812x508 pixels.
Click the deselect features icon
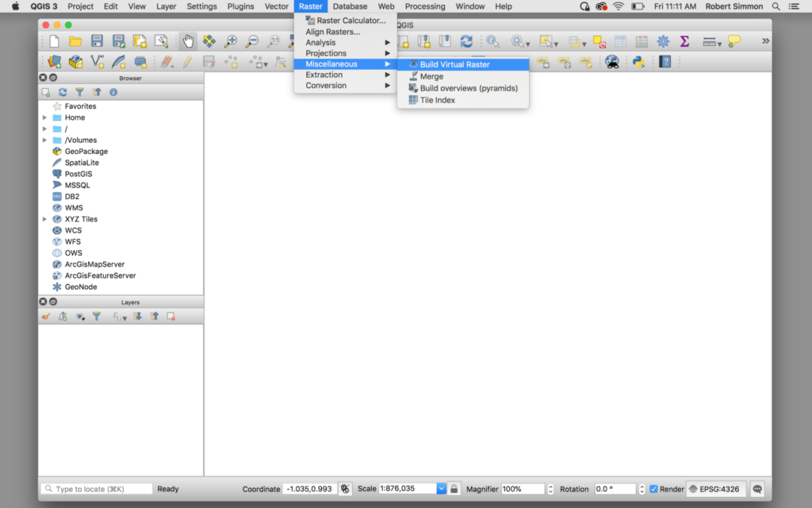pyautogui.click(x=599, y=41)
